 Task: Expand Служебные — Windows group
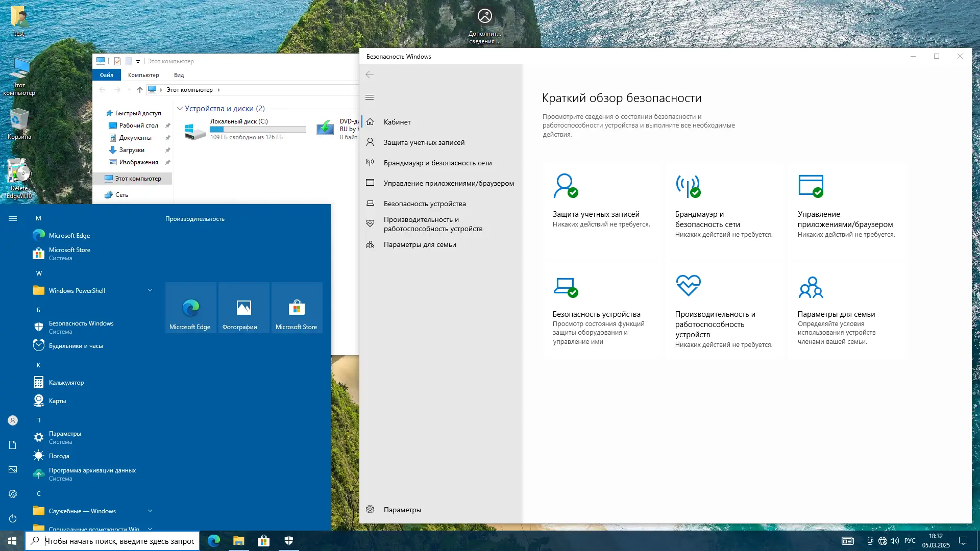point(150,511)
